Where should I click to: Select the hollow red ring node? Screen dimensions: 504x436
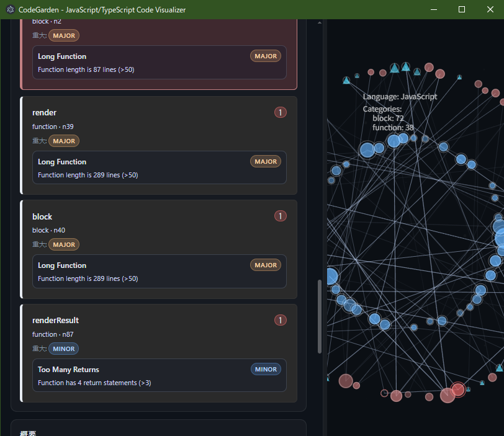[x=384, y=393]
